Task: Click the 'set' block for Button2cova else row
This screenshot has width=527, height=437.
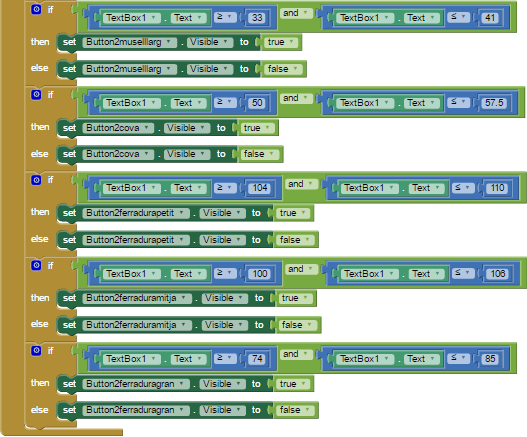Action: tap(69, 154)
